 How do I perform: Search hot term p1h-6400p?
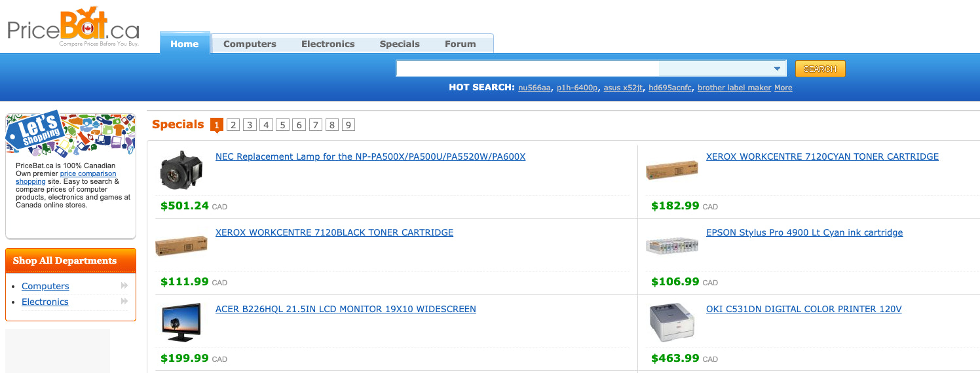577,88
